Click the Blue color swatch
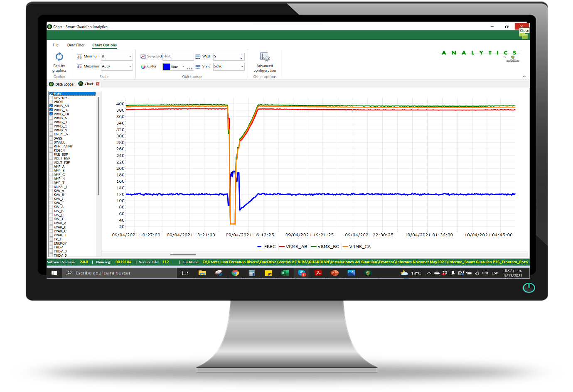This screenshot has width=573, height=392. pyautogui.click(x=167, y=67)
